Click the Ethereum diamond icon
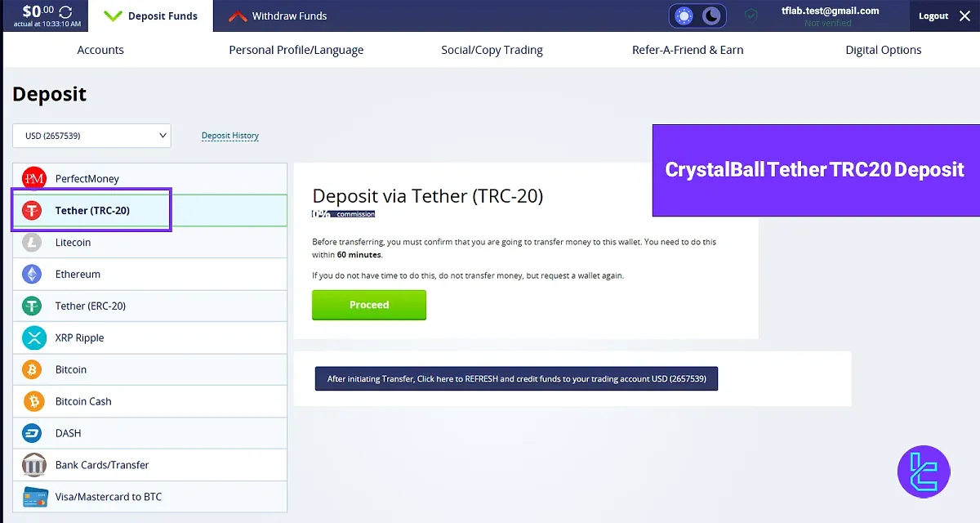Screen dimensions: 980x523 click(33, 274)
